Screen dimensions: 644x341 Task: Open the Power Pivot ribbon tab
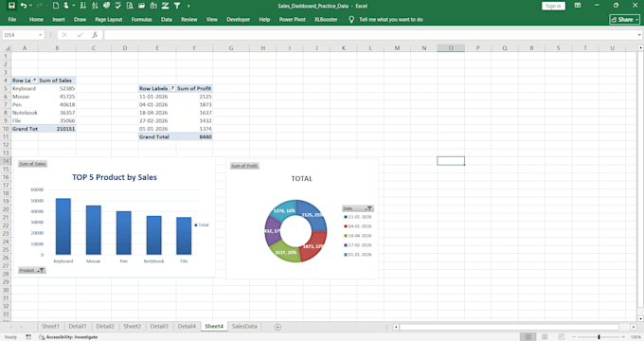(x=292, y=19)
